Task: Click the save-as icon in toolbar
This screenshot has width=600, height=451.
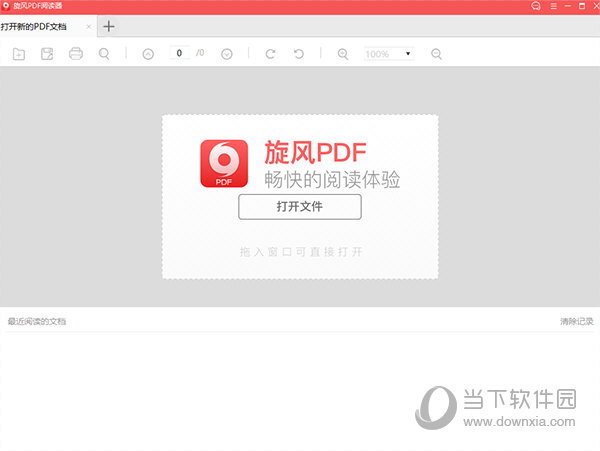Action: (x=47, y=54)
